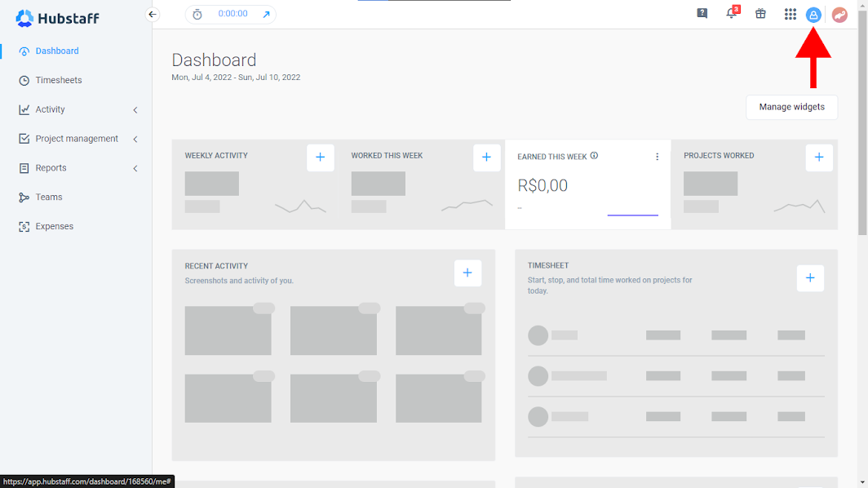The image size is (868, 488).
Task: Click the blue user profile icon
Action: click(x=813, y=15)
